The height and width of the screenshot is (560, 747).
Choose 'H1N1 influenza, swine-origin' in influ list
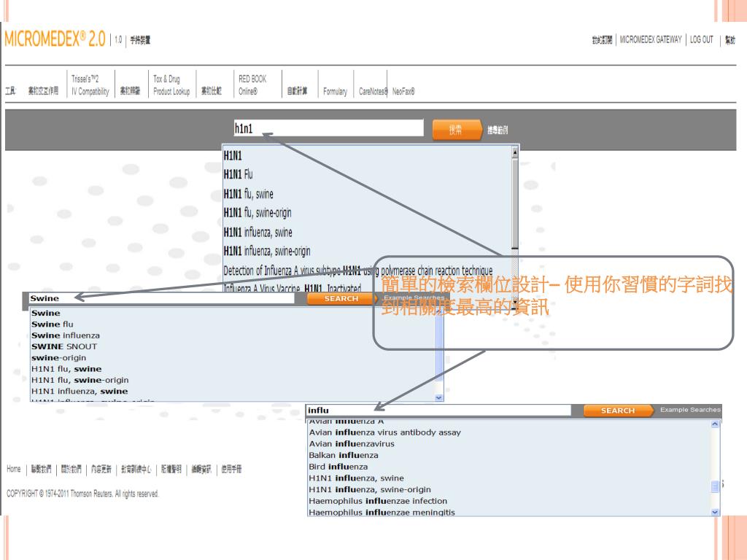(x=370, y=489)
